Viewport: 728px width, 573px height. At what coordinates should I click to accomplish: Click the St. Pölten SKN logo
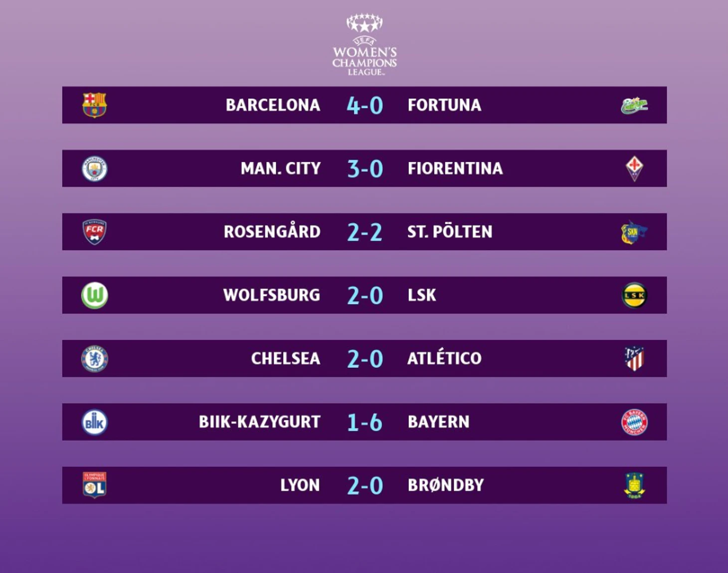pos(634,232)
